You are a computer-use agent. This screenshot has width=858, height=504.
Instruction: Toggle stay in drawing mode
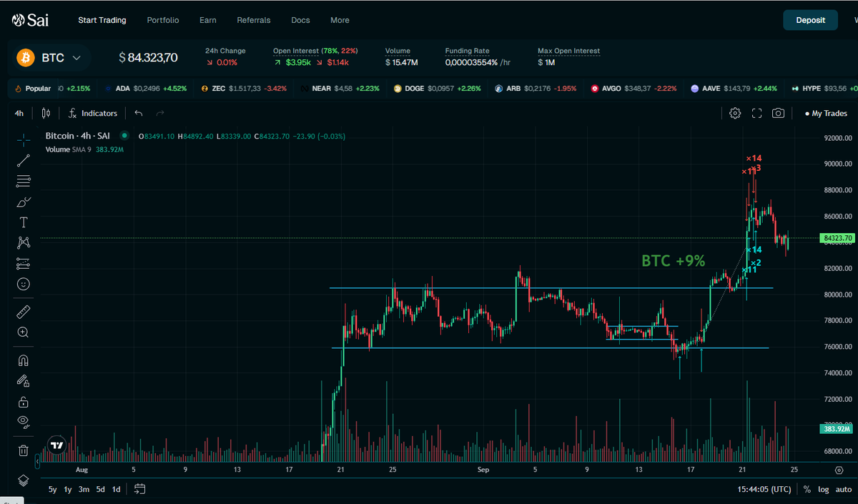tap(24, 381)
